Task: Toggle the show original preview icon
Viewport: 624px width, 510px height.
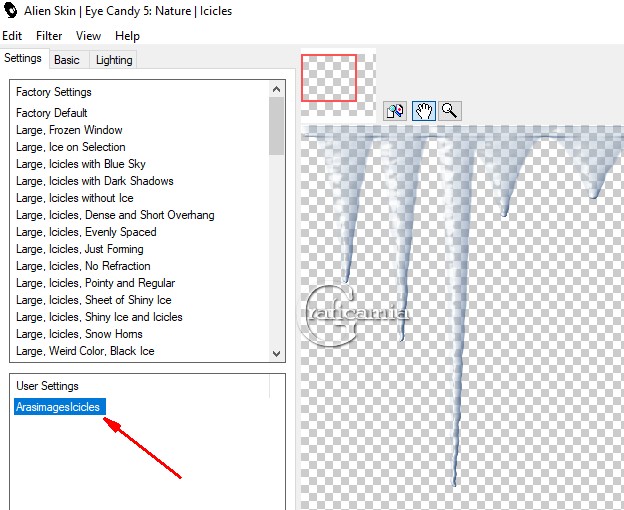Action: point(395,111)
